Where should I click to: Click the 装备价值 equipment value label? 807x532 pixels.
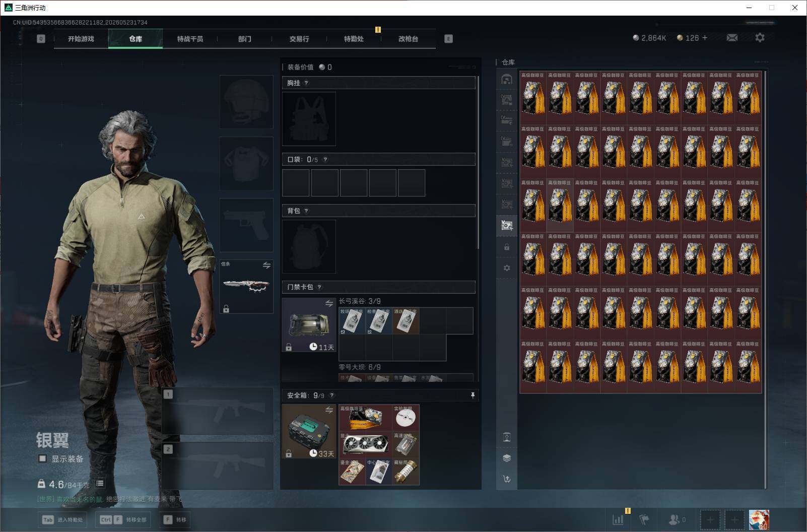point(300,67)
